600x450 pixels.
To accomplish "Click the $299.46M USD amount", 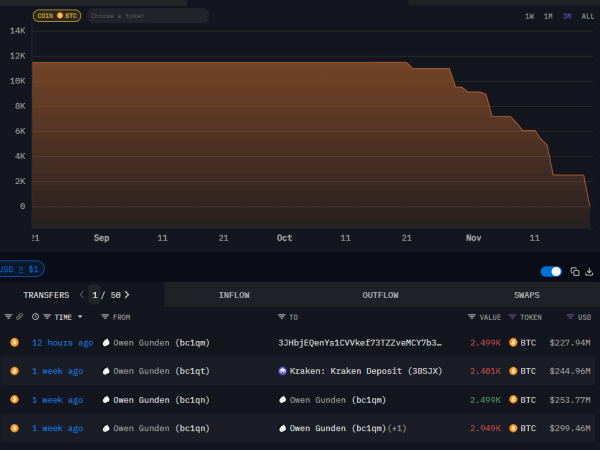I will tap(570, 429).
